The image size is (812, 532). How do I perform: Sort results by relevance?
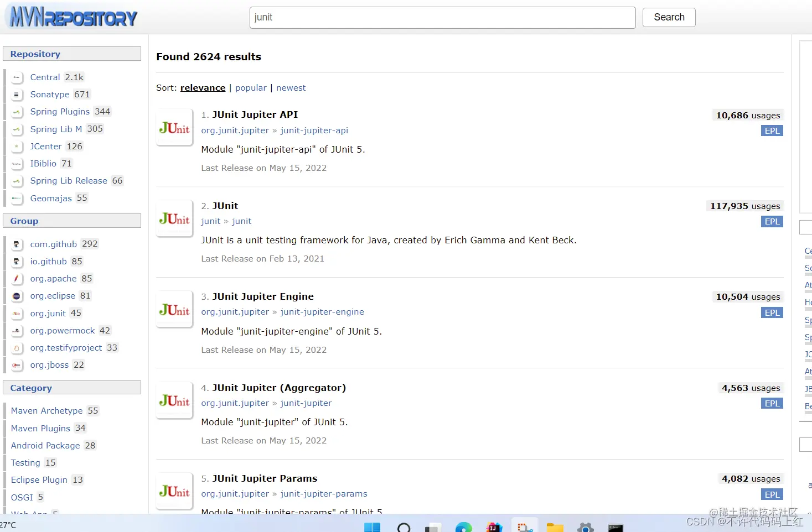tap(203, 88)
